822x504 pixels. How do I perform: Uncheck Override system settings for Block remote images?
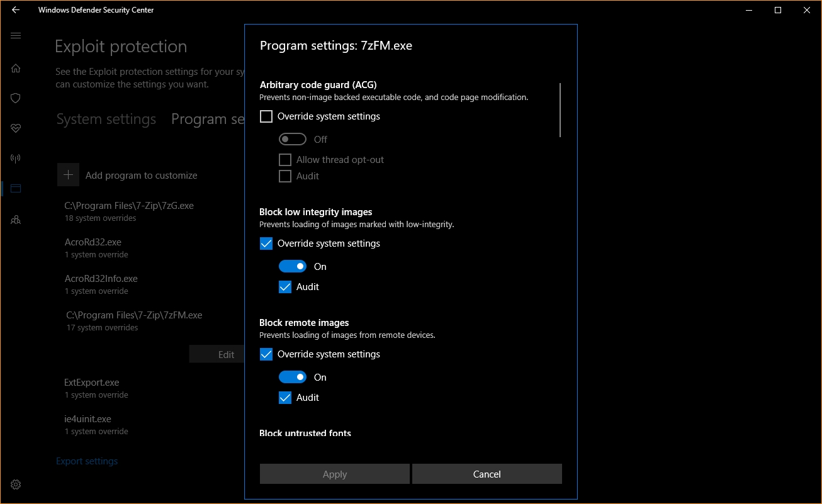pyautogui.click(x=266, y=354)
